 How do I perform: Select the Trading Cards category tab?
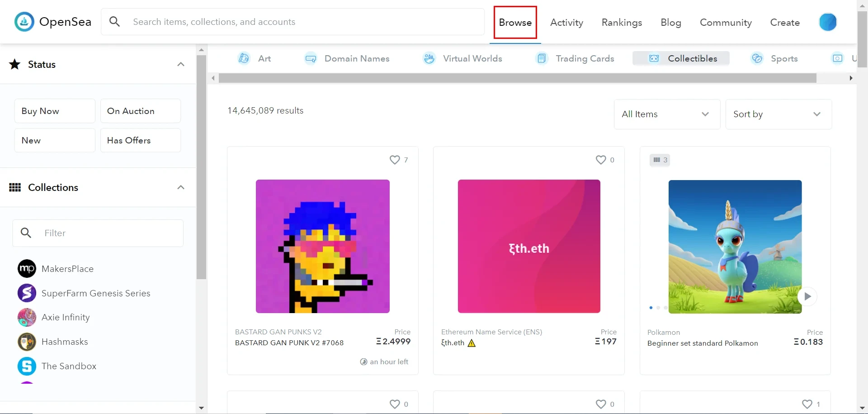coord(576,58)
